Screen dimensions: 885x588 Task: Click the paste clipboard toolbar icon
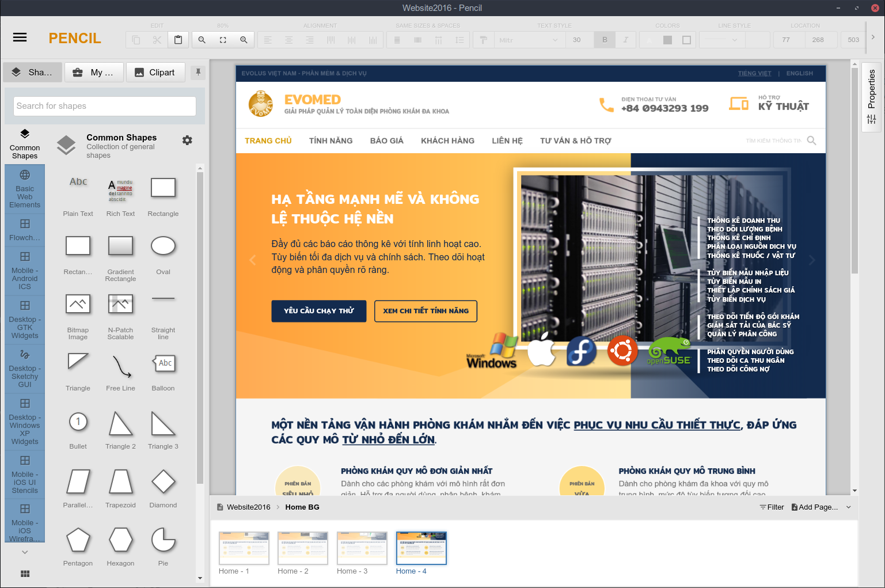pyautogui.click(x=178, y=40)
